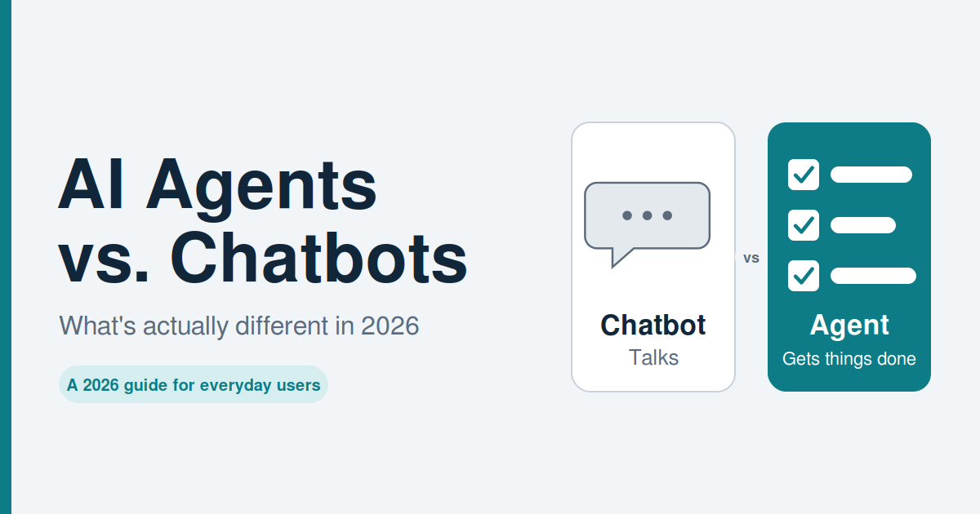980x514 pixels.
Task: Toggle the first checkbox in Agent card
Action: click(804, 175)
